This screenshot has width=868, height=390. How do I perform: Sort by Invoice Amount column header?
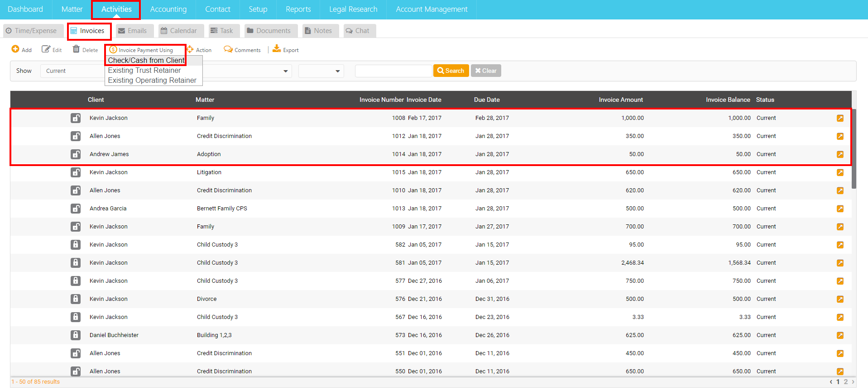click(x=621, y=100)
